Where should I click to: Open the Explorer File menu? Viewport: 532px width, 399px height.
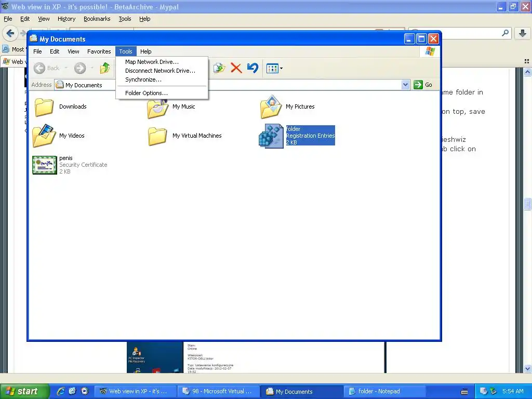[x=37, y=51]
